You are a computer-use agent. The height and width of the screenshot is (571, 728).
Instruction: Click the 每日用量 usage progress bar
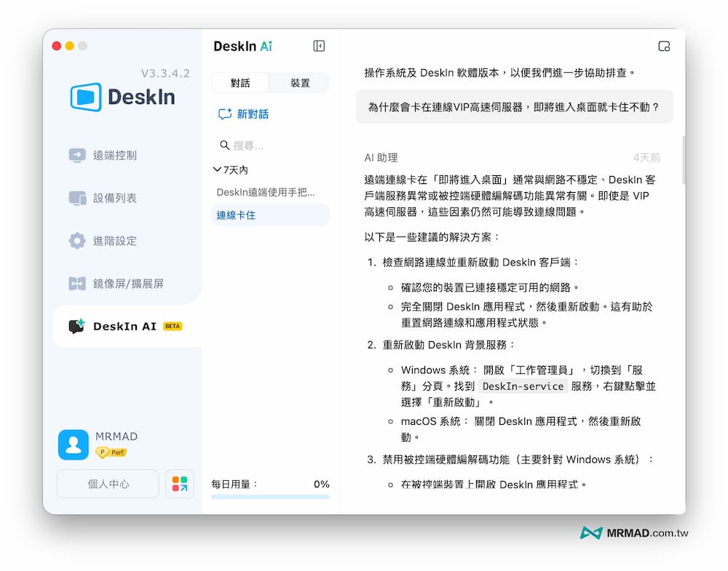(x=269, y=496)
